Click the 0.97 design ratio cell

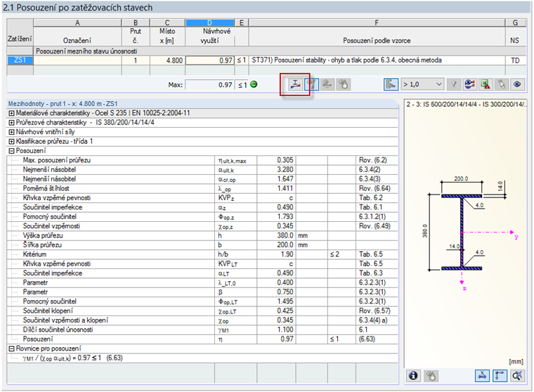click(x=210, y=60)
